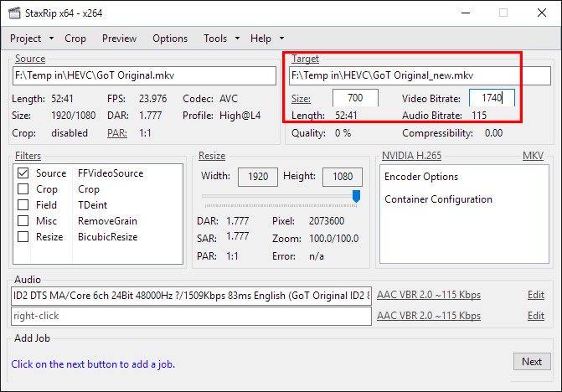This screenshot has width=562, height=392.
Task: Open the Preview menu
Action: pyautogui.click(x=119, y=39)
